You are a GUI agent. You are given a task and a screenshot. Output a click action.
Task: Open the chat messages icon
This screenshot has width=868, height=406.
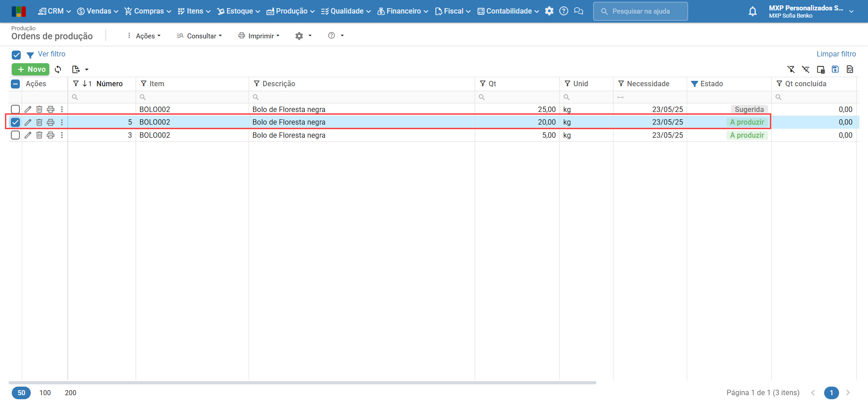[x=579, y=11]
